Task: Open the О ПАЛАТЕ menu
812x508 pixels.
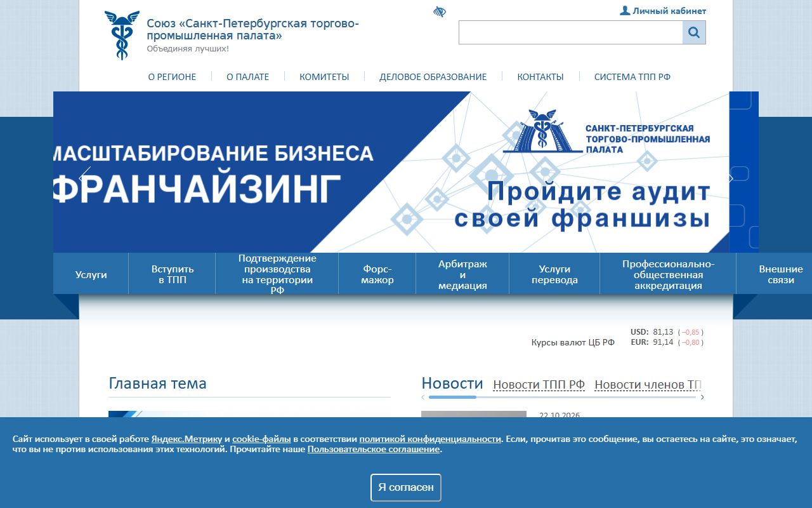Action: (248, 77)
